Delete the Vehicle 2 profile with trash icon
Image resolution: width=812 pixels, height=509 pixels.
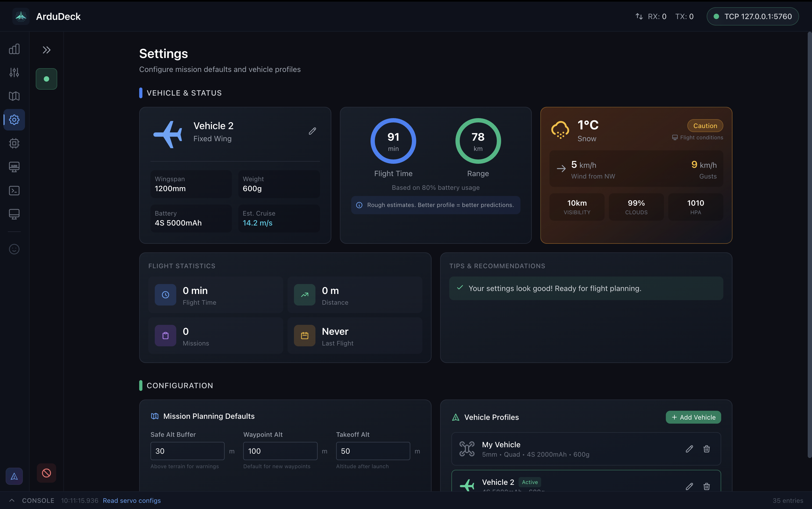click(x=707, y=486)
